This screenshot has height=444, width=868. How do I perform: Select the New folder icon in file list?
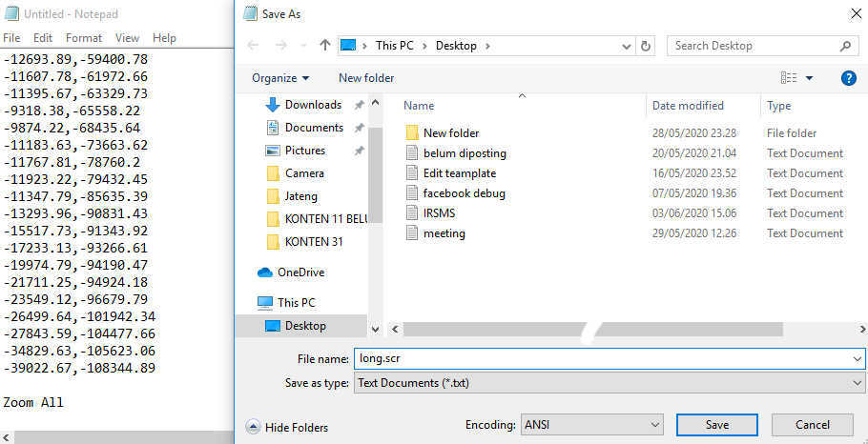point(411,133)
